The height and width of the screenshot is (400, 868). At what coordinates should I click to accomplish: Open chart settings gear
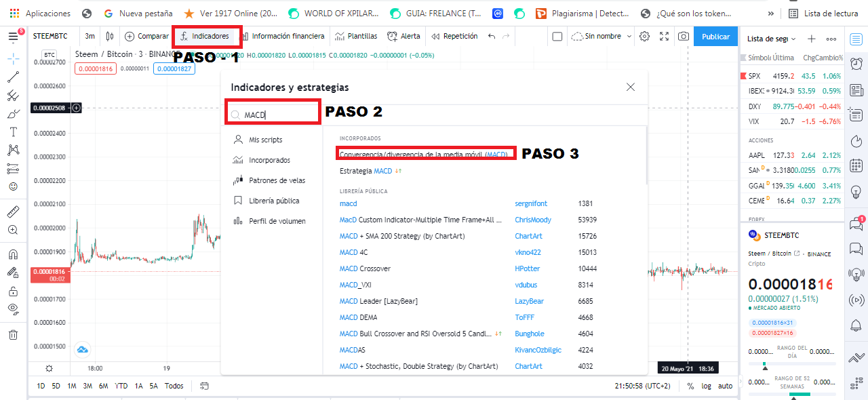(645, 36)
